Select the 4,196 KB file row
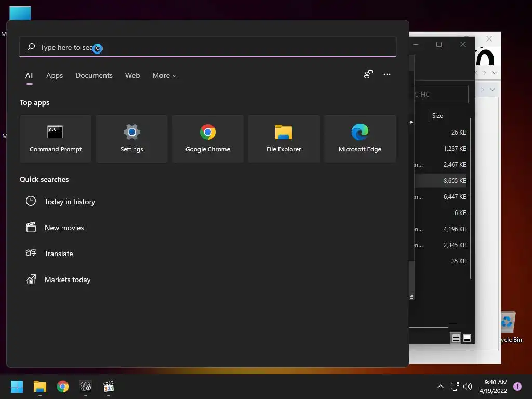The image size is (532, 399). pyautogui.click(x=440, y=229)
